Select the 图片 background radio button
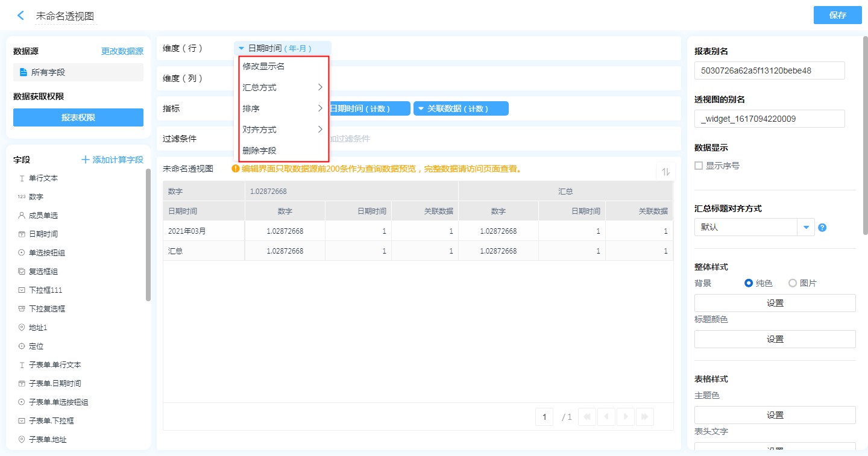The width and height of the screenshot is (868, 456). 793,283
